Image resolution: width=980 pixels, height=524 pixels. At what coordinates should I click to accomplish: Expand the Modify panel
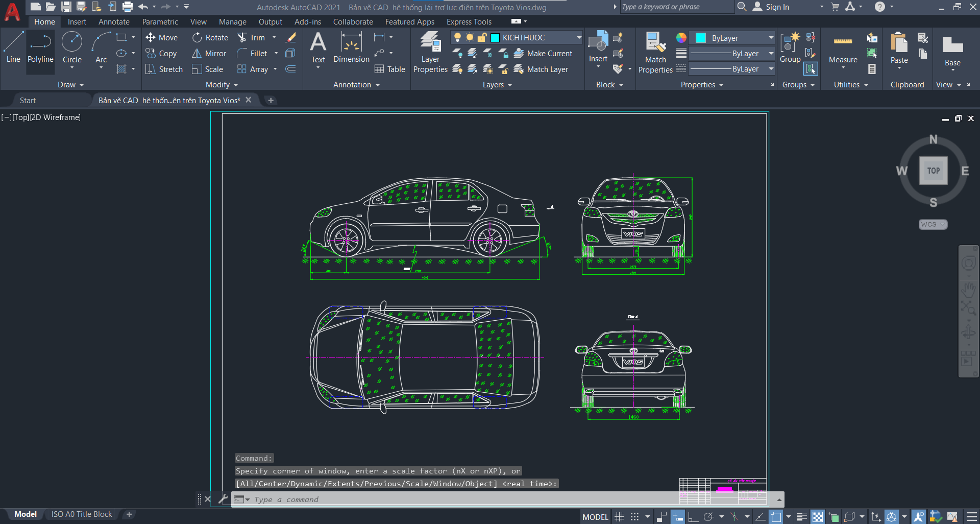(x=222, y=85)
